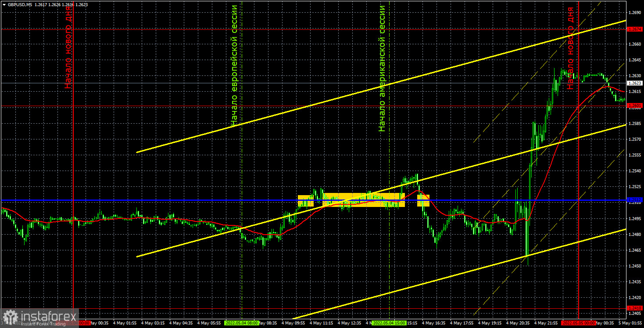Click the '4 May 19:15' time label

pos(490,323)
